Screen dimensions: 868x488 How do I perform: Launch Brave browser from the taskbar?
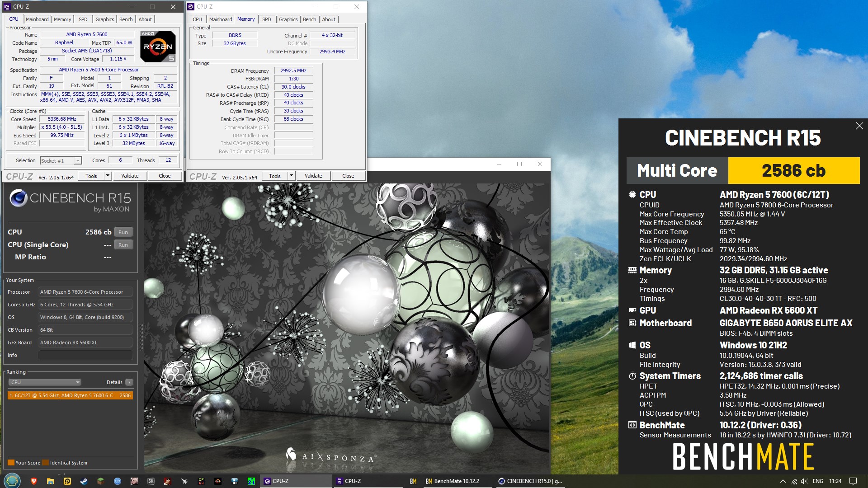pos(33,481)
